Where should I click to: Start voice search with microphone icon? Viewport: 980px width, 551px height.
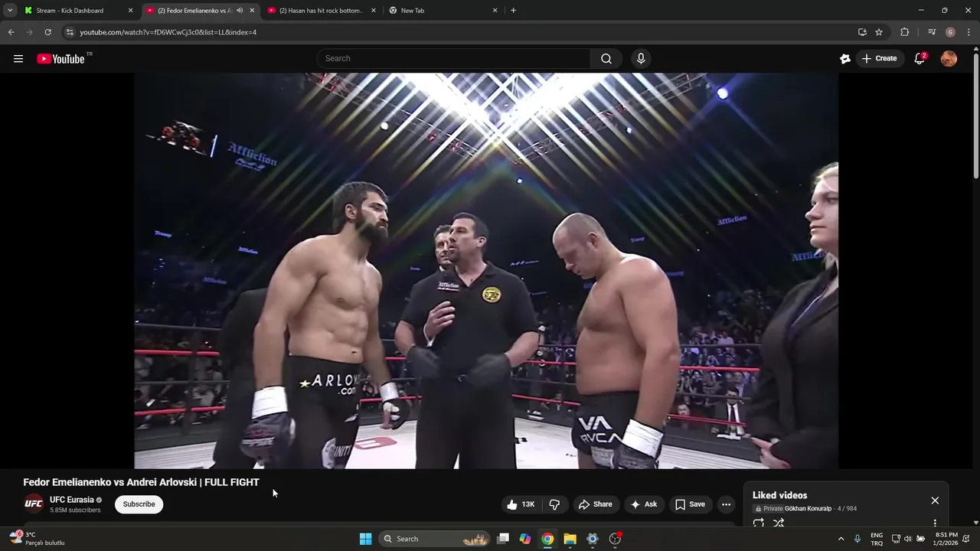pos(641,59)
